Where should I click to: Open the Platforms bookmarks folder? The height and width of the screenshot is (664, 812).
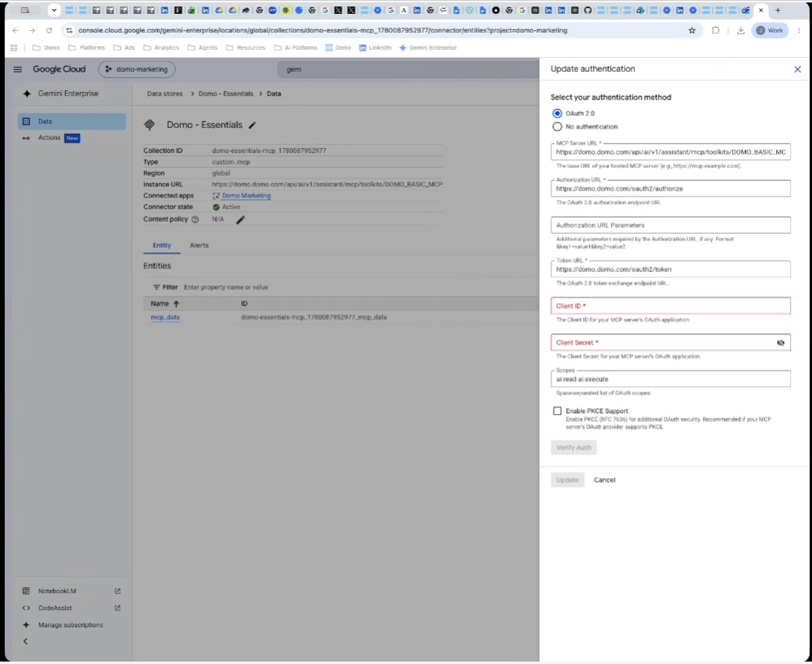click(86, 47)
